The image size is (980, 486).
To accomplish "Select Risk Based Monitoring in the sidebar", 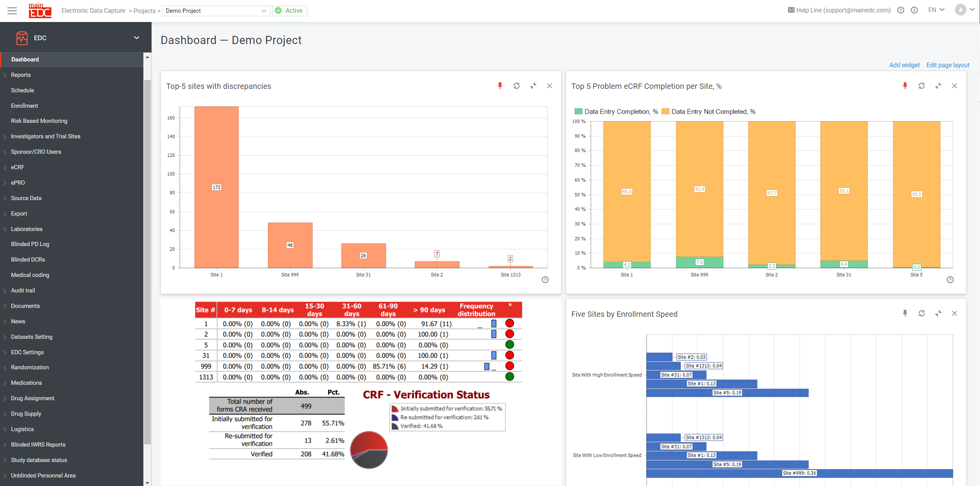I will click(x=39, y=121).
